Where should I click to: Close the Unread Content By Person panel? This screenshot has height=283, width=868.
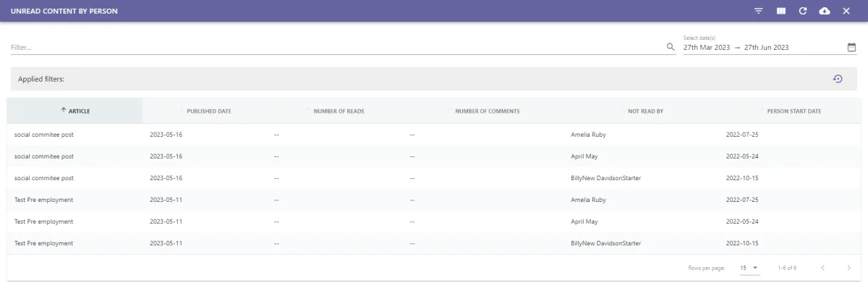pyautogui.click(x=846, y=11)
